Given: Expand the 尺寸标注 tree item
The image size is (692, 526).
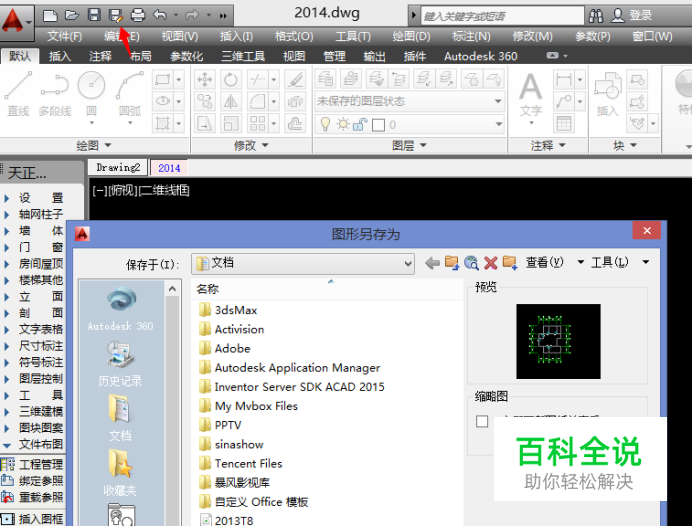Looking at the screenshot, I should 7,346.
